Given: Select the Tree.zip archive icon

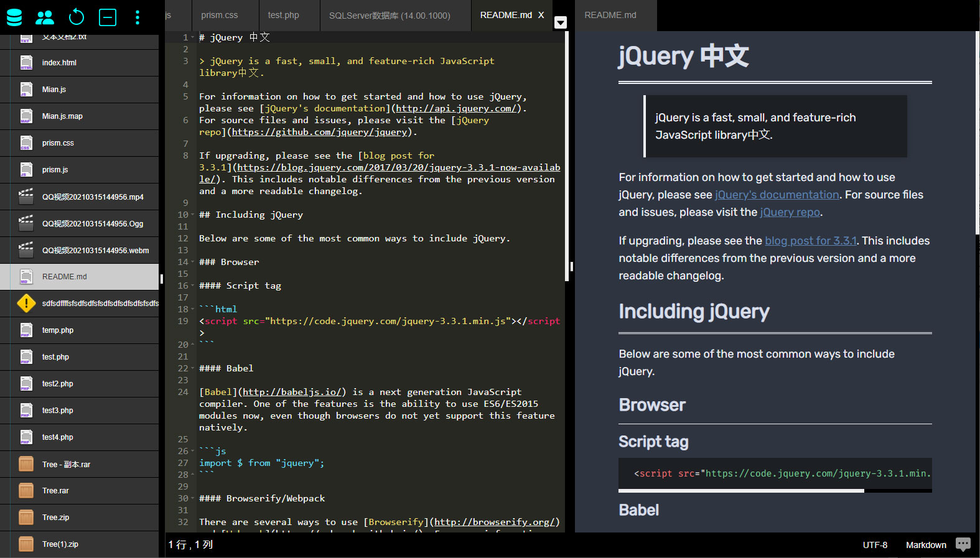Looking at the screenshot, I should pos(26,518).
